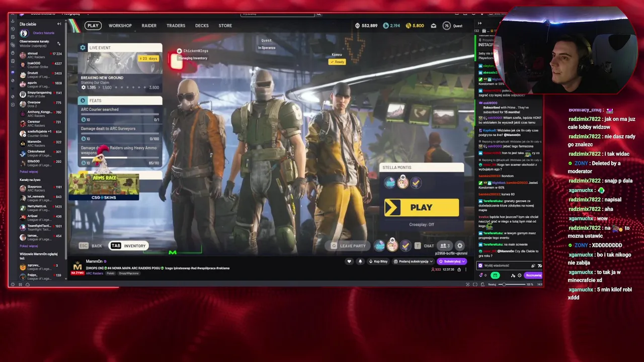Click the FEATS header icon
This screenshot has height=362, width=644.
tap(83, 101)
